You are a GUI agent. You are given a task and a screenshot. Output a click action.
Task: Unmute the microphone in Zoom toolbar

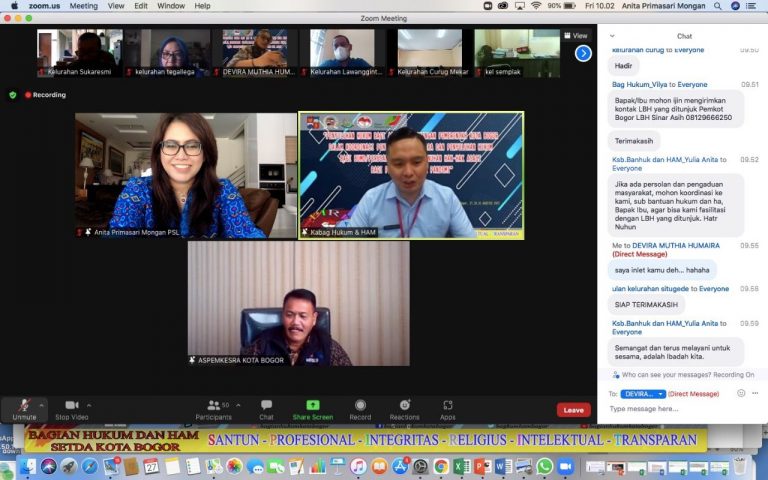(24, 409)
